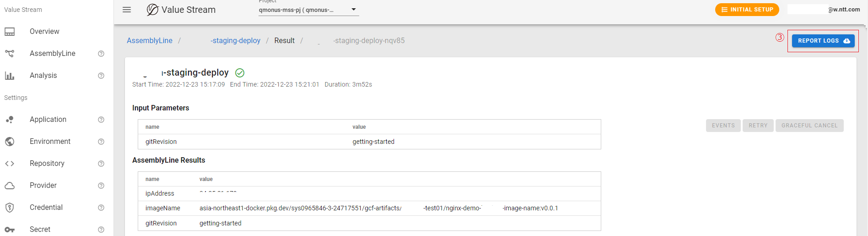
Task: Open the staging-deploy breadcrumb link
Action: [235, 41]
